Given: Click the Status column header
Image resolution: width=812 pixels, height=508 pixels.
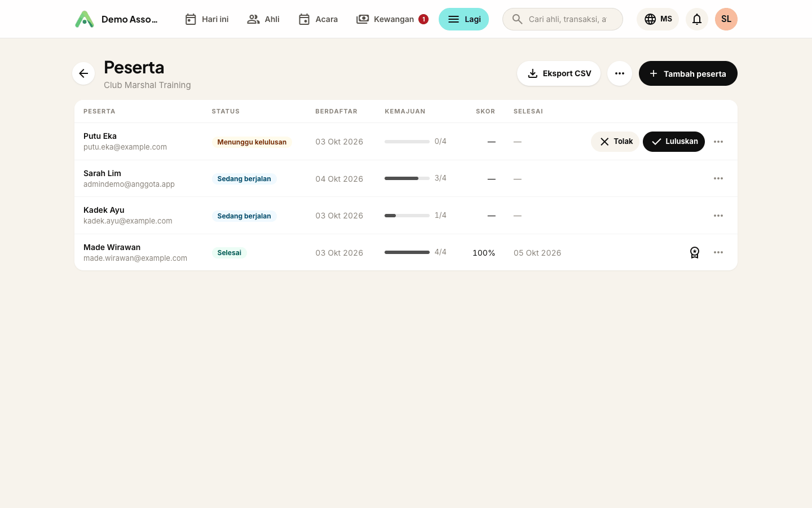Looking at the screenshot, I should pos(226,111).
